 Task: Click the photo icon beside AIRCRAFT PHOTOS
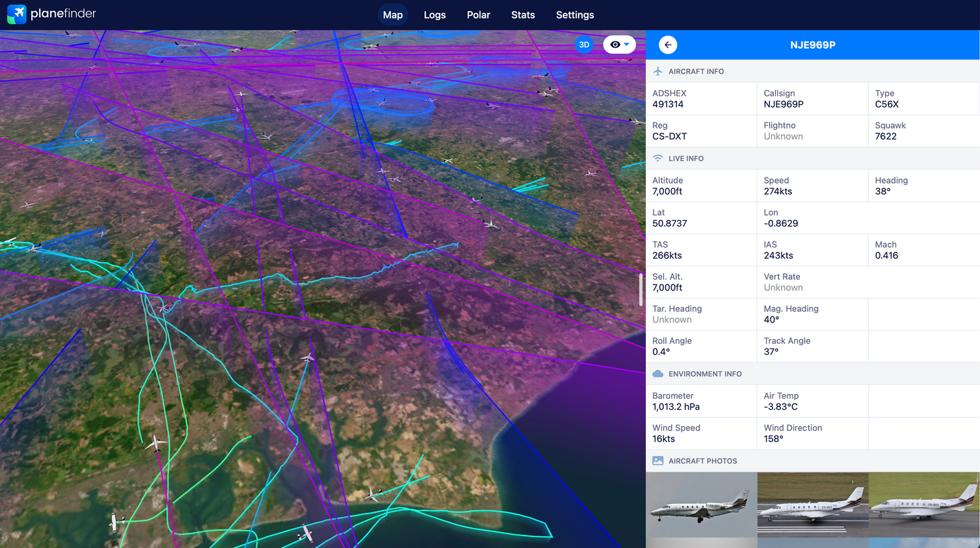656,461
